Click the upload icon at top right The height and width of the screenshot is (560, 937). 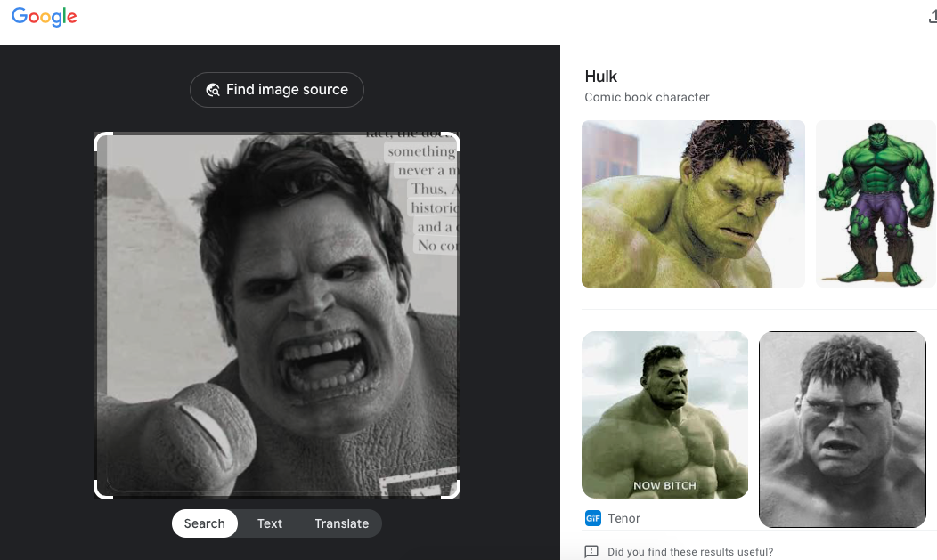[x=933, y=17]
